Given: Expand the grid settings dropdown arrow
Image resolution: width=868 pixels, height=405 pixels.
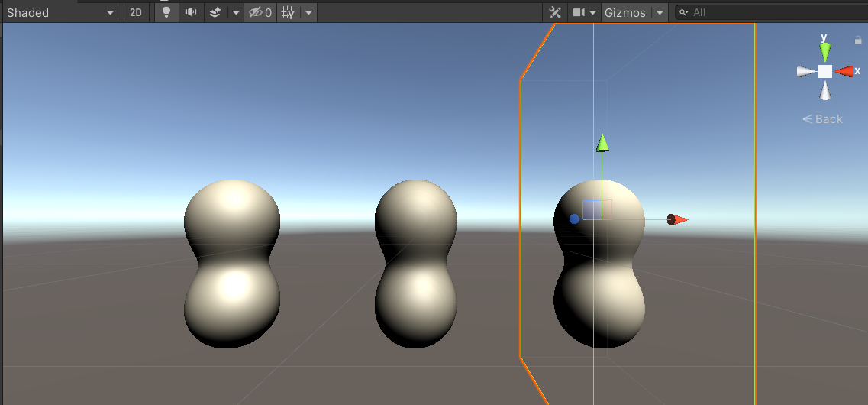Looking at the screenshot, I should (x=308, y=12).
